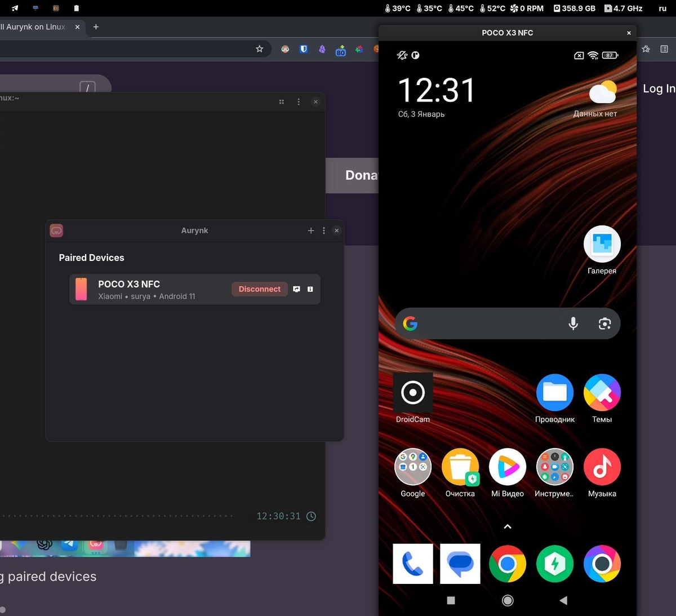
Task: Tap the Google search bar on phone
Action: tap(508, 323)
